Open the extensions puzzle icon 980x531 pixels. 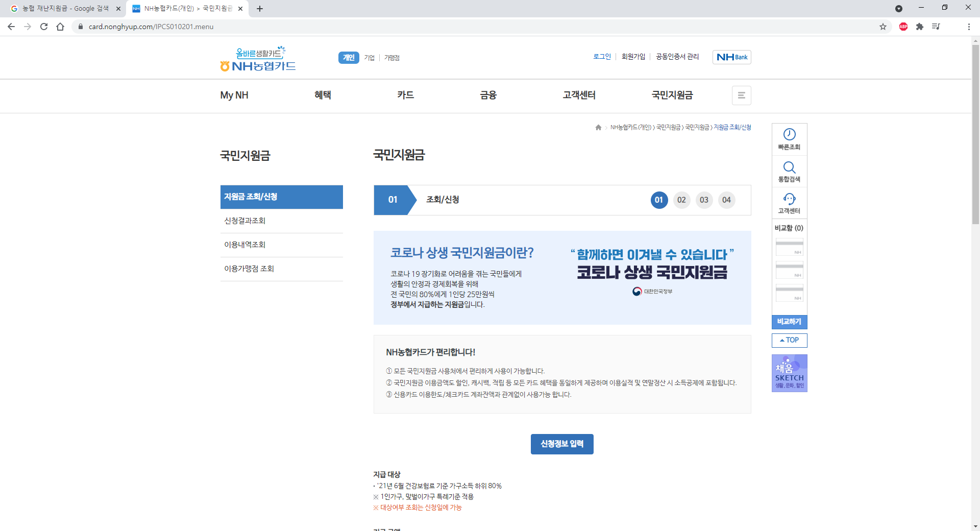coord(920,27)
